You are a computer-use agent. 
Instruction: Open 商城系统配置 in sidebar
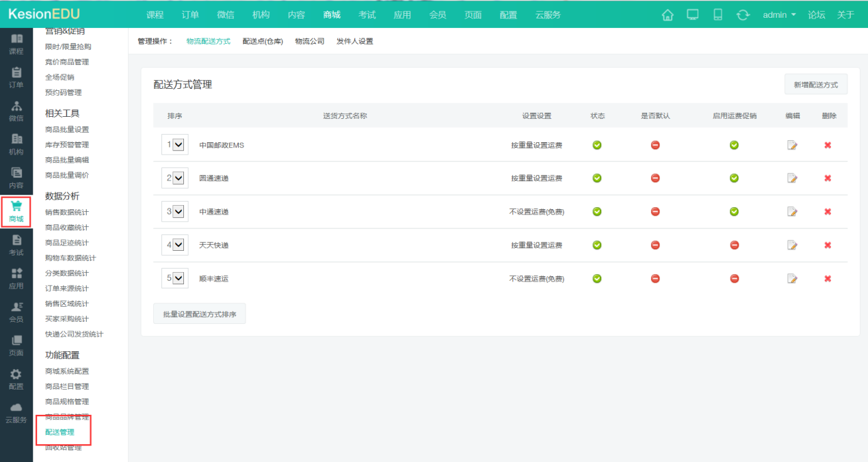point(67,372)
